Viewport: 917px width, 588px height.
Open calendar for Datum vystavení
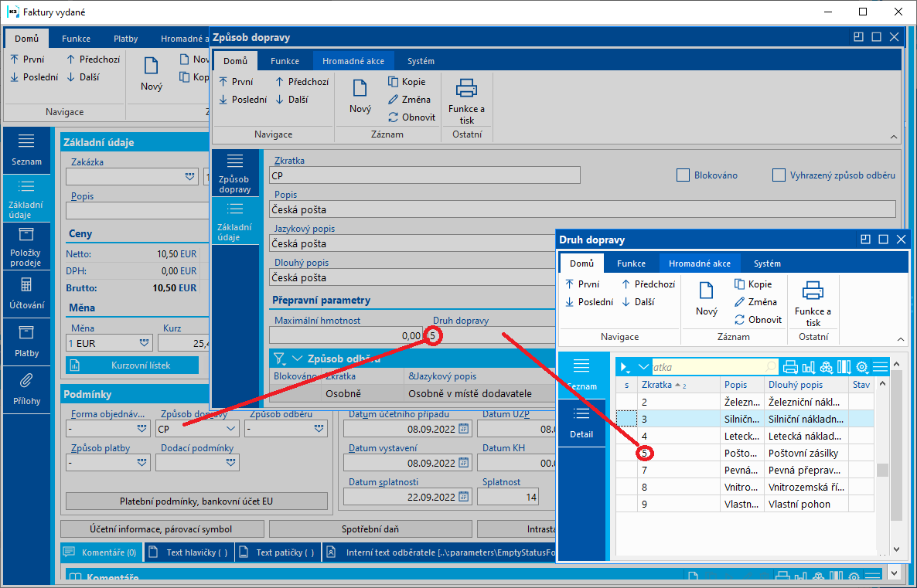click(x=464, y=463)
